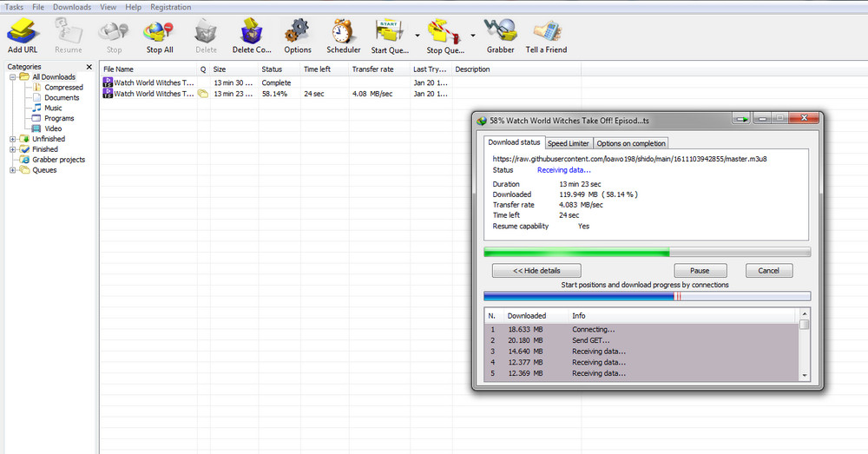Open the File menu
868x454 pixels.
click(x=38, y=7)
